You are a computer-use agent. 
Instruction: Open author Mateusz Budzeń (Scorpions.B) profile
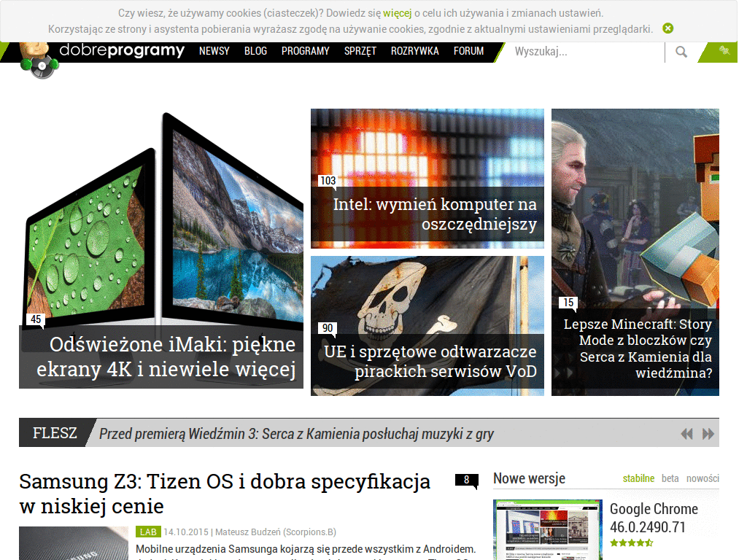point(275,532)
